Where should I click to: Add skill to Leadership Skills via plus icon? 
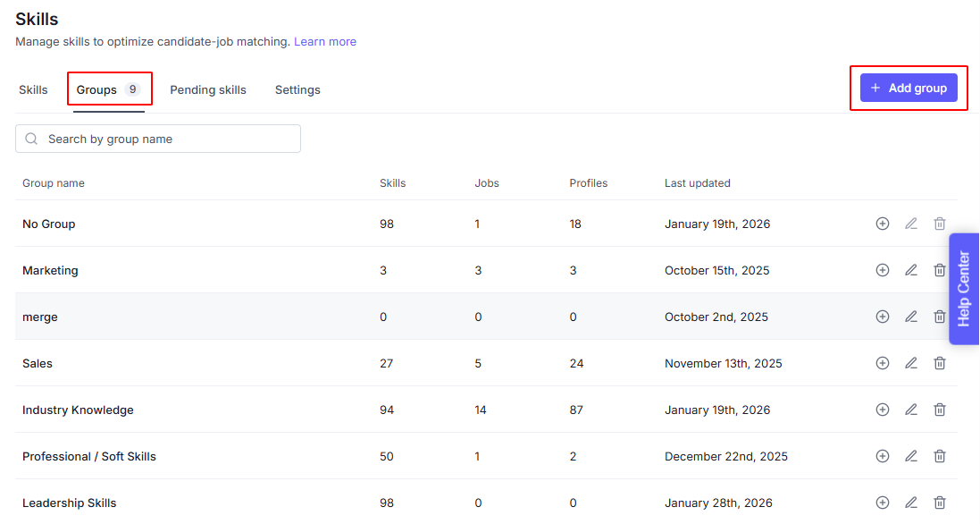[883, 503]
